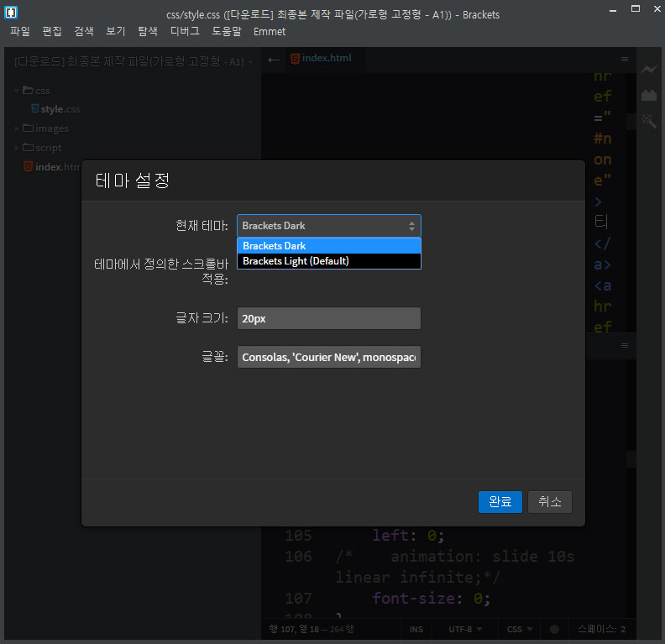This screenshot has height=644, width=665.
Task: Click code line number 107
Action: [x=298, y=598]
